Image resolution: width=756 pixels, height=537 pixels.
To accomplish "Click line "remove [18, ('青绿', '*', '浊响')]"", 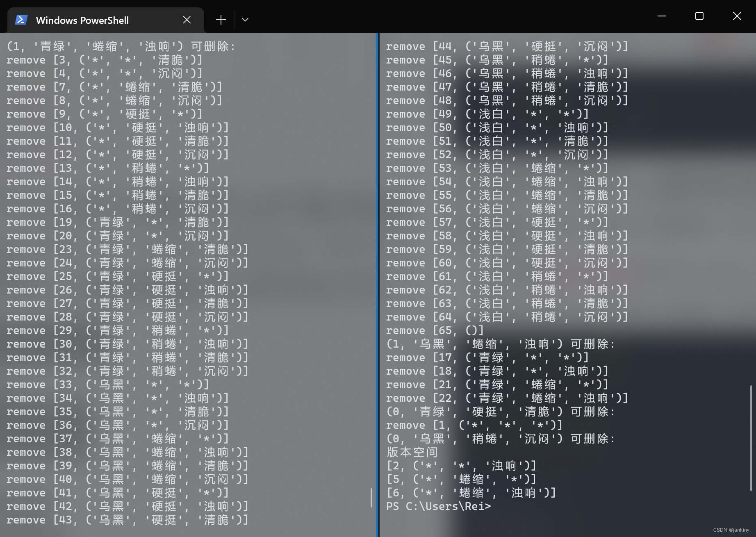I will (497, 371).
